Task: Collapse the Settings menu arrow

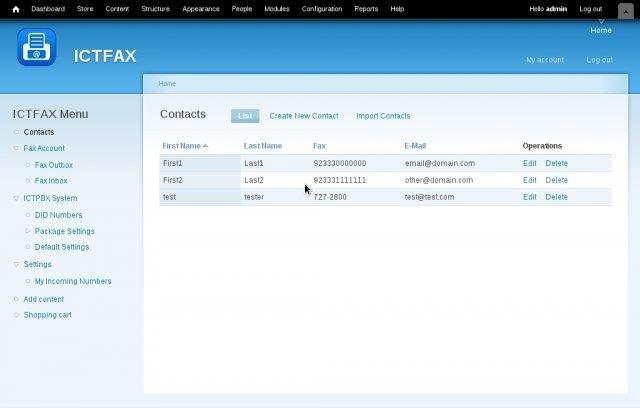Action: click(16, 264)
